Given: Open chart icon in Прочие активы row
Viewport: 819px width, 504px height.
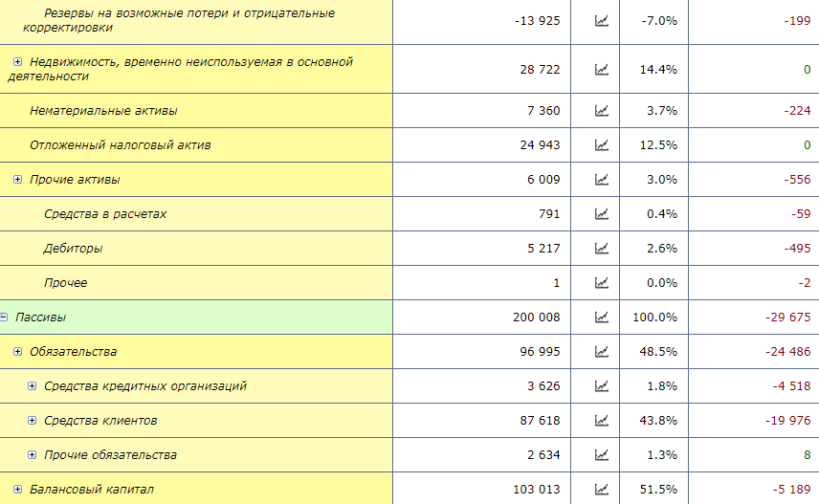Looking at the screenshot, I should (601, 180).
